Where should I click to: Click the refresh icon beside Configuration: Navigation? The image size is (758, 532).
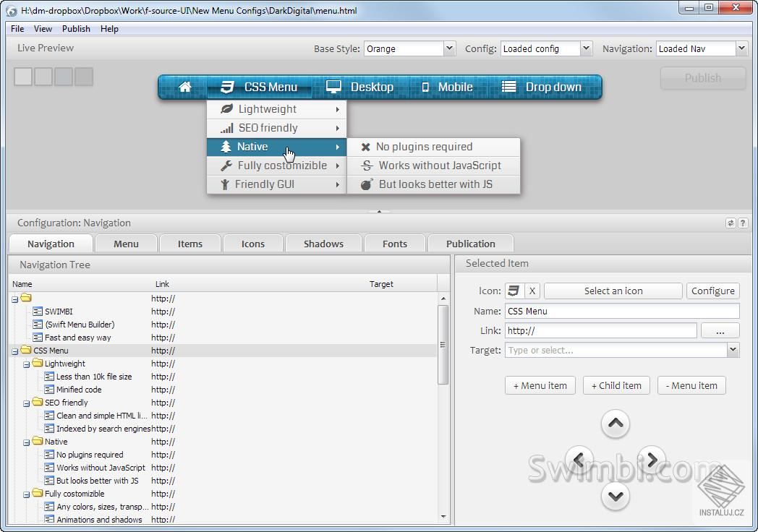coord(731,223)
